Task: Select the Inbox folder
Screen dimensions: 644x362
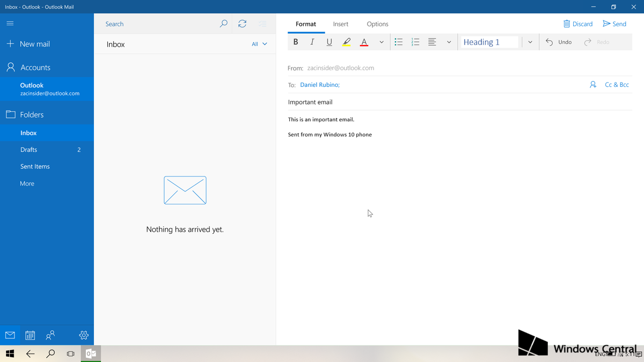Action: [x=47, y=133]
